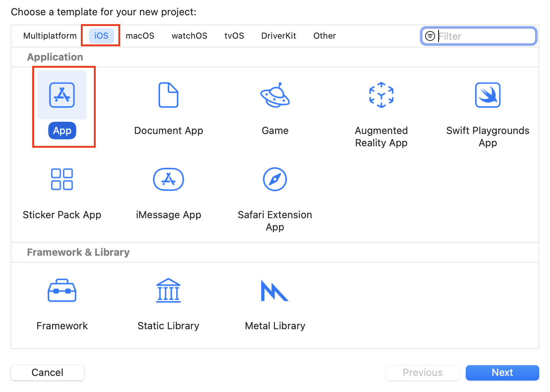The image size is (550, 392).
Task: Select the Static Library template
Action: click(169, 290)
